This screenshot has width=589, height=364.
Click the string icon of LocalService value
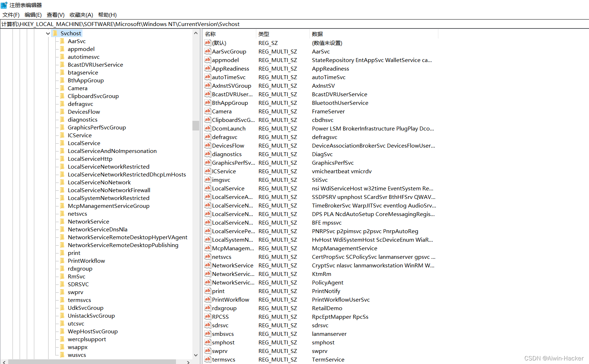point(208,188)
